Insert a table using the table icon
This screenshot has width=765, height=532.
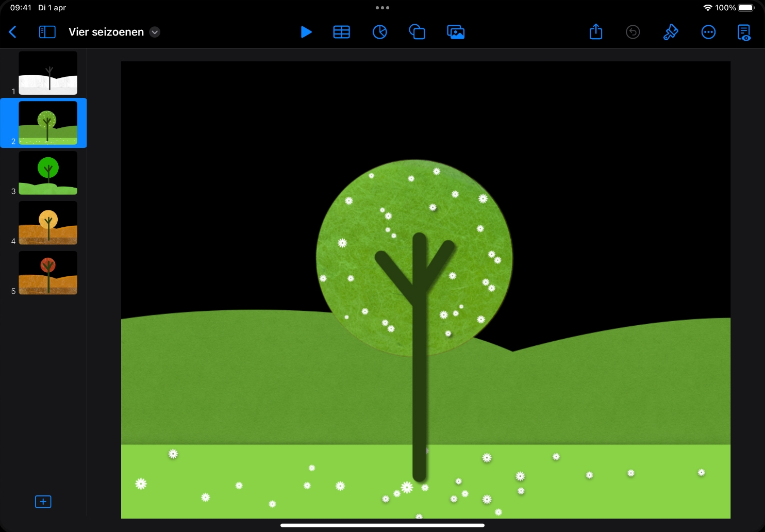341,32
